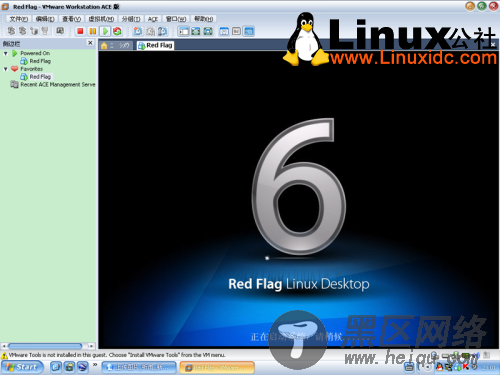
Task: Click the VMware Tools warning icon
Action: tap(4, 355)
